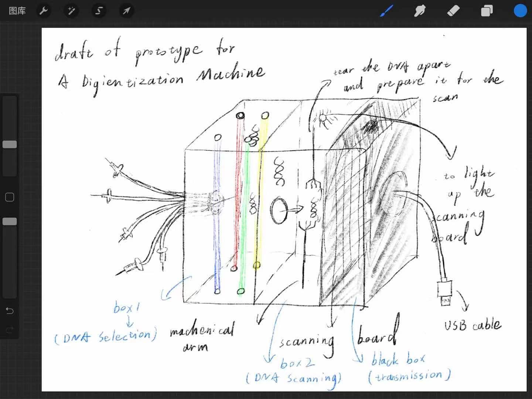Redo with the greyed arrow
The width and height of the screenshot is (532, 399).
tap(10, 329)
